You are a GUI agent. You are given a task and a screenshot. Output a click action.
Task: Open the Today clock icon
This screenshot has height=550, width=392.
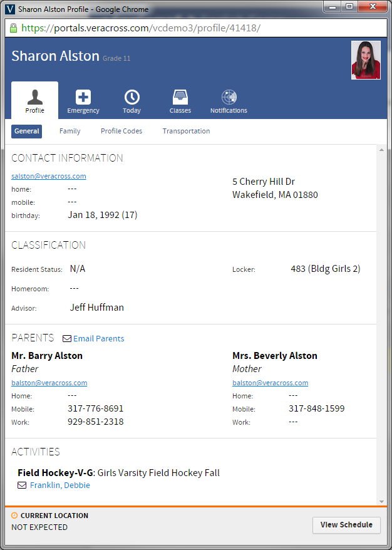[x=132, y=98]
